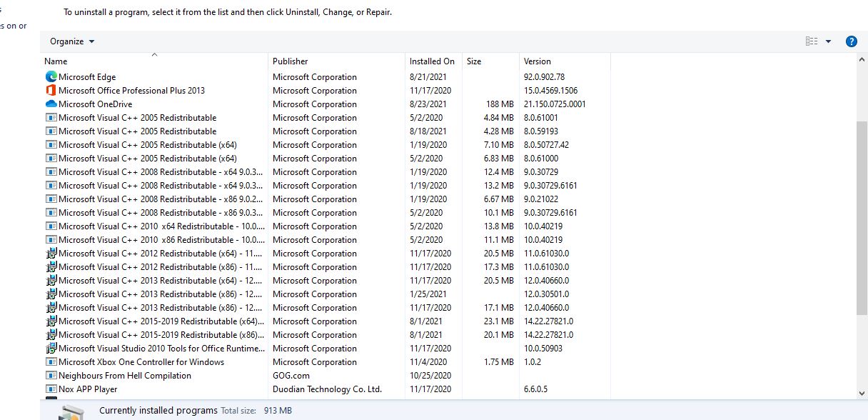
Task: Click the Xbox One Controller for Windows icon
Action: (x=51, y=362)
